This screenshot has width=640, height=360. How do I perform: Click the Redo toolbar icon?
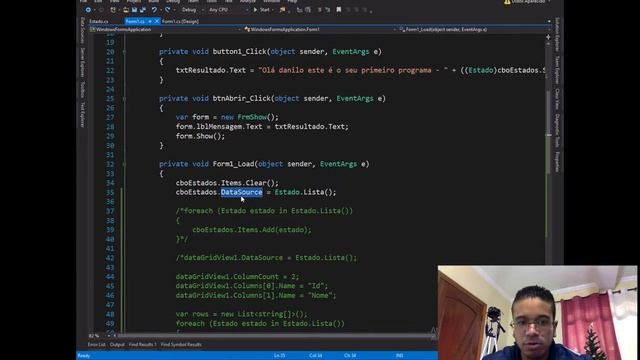[168, 10]
